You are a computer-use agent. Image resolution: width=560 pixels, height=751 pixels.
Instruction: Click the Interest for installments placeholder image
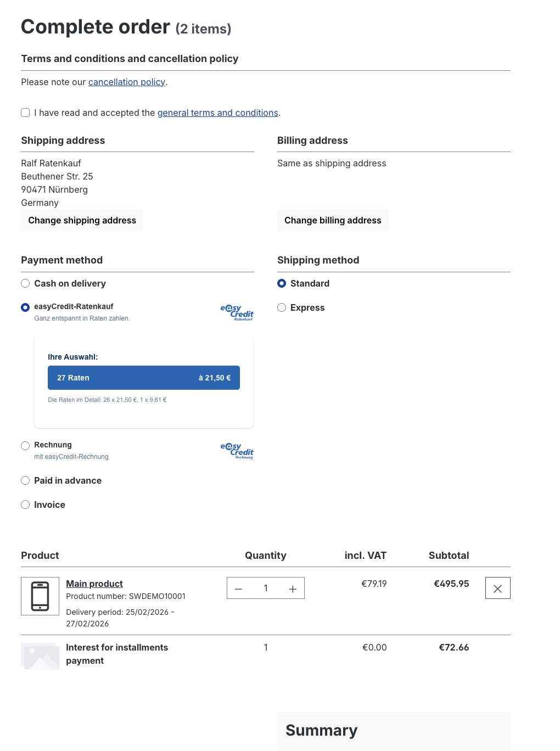(40, 656)
